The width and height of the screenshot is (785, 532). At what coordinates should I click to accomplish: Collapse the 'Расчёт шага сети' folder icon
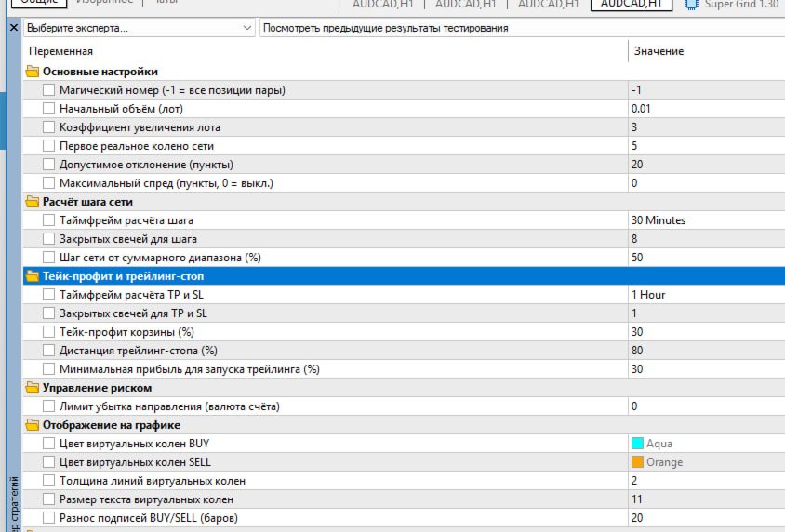[x=32, y=202]
